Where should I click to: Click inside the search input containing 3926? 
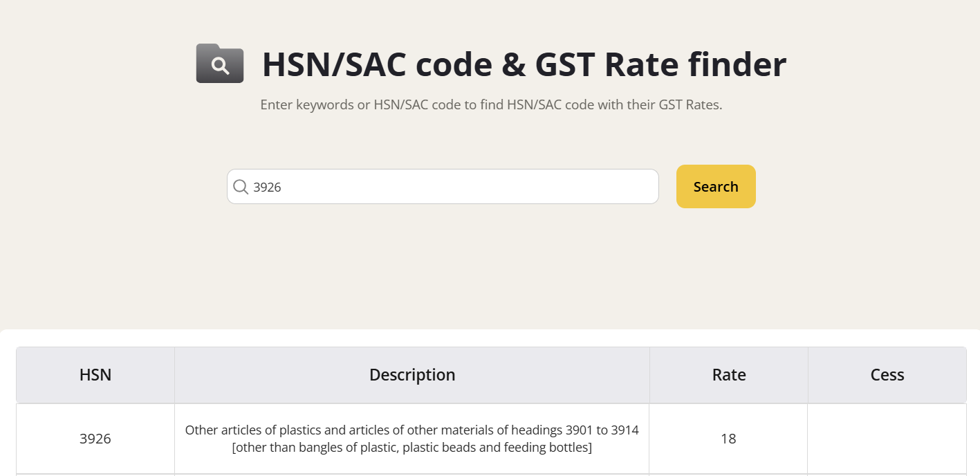pyautogui.click(x=443, y=186)
